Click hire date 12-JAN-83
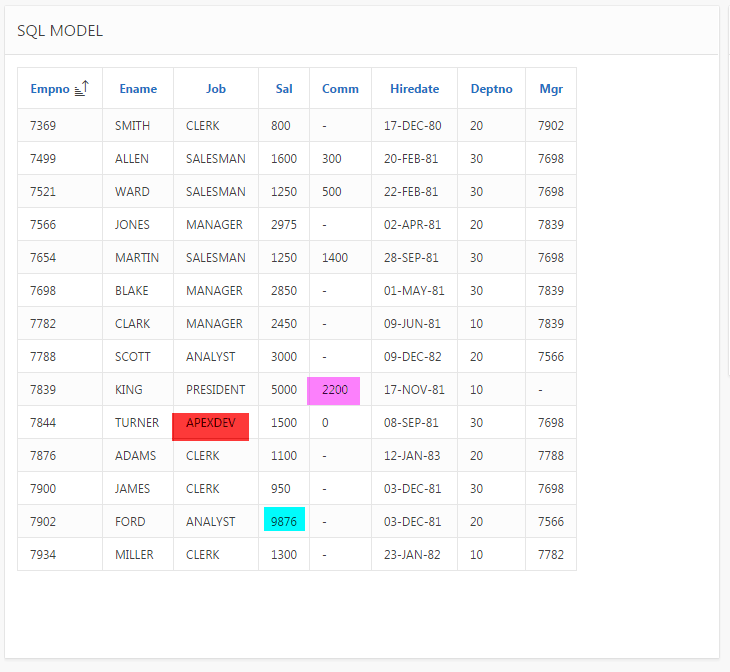 pyautogui.click(x=412, y=456)
